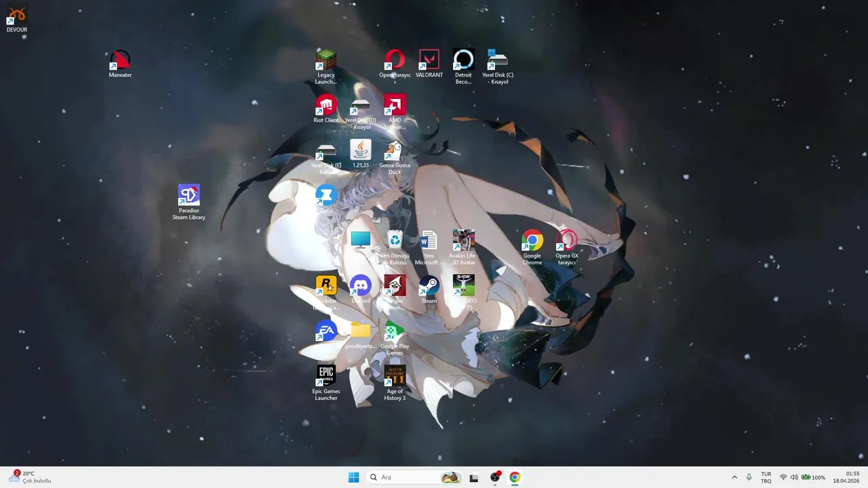Click the battery 100% indicator
This screenshot has height=488, width=868.
(x=813, y=477)
